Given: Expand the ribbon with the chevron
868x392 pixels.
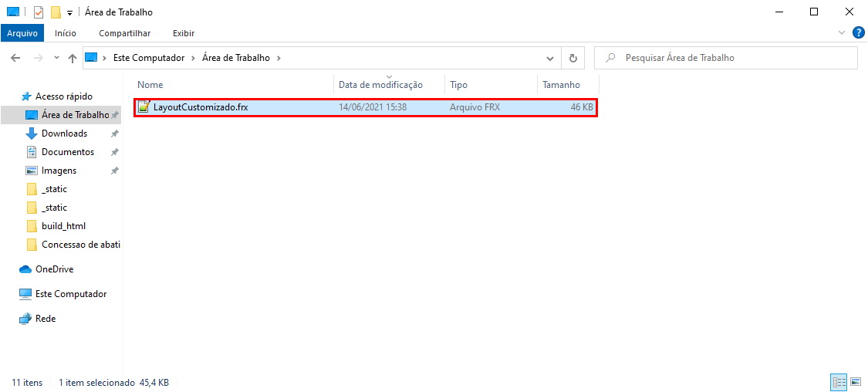Looking at the screenshot, I should (842, 32).
